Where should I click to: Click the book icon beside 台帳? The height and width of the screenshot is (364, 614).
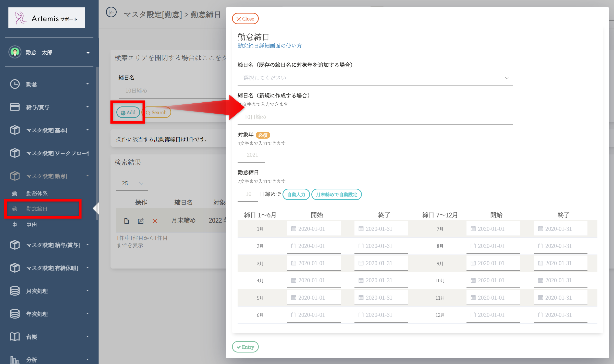(x=15, y=337)
